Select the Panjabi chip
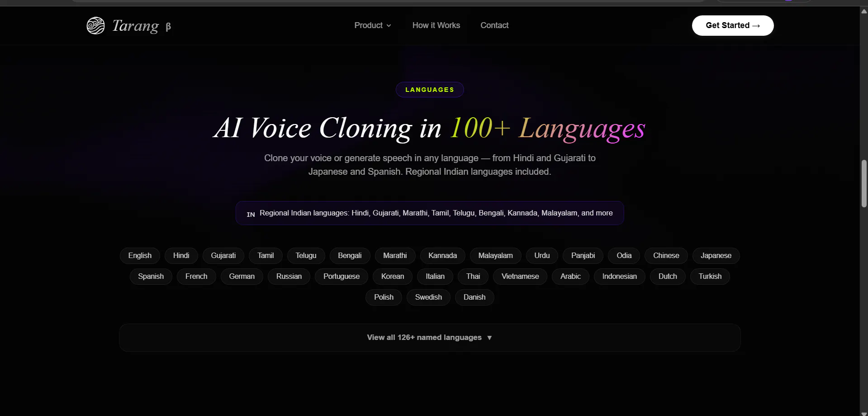The height and width of the screenshot is (416, 868). tap(583, 256)
